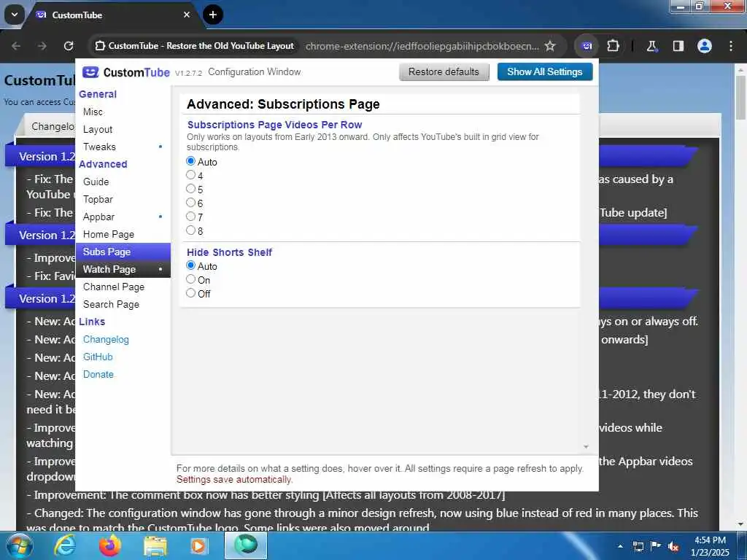Toggle the Chrome side panel icon
This screenshot has width=747, height=560.
[678, 46]
